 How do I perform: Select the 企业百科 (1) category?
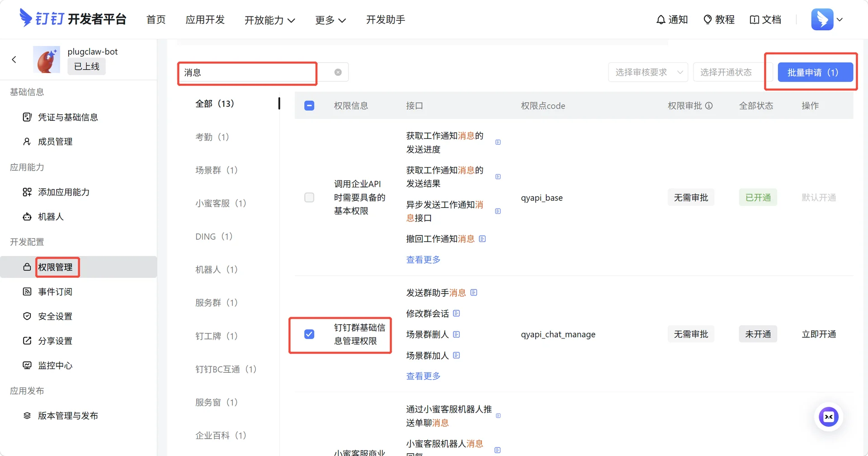click(x=221, y=436)
